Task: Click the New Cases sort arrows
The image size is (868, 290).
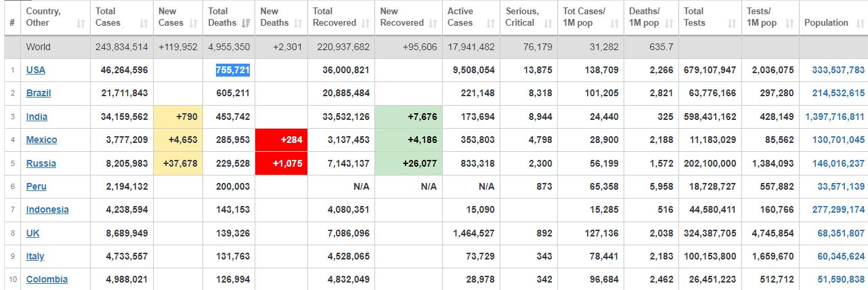Action: pyautogui.click(x=194, y=23)
